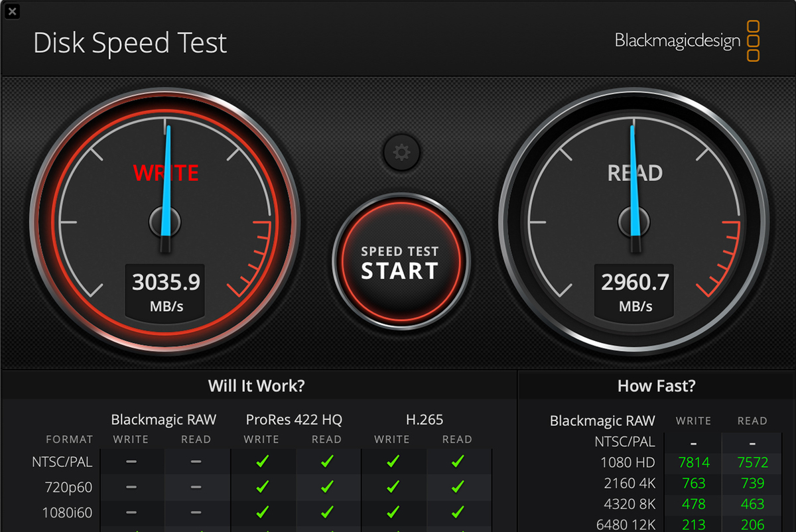Click READ column header in How Fast panel

pyautogui.click(x=752, y=421)
